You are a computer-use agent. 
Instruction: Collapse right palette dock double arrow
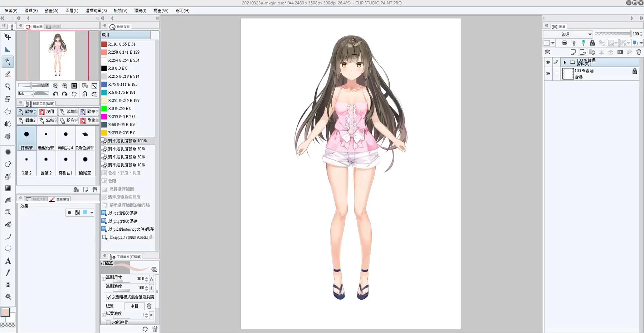[641, 18]
